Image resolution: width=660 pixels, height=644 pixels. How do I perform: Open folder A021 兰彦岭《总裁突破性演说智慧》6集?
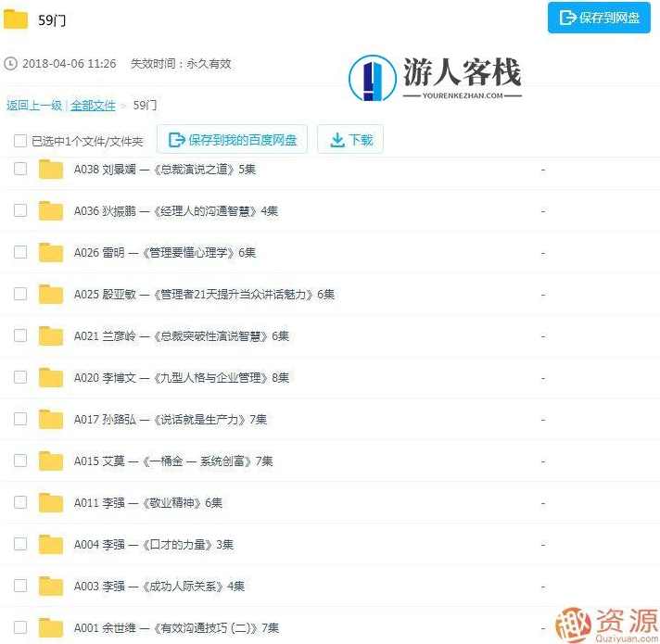(182, 335)
